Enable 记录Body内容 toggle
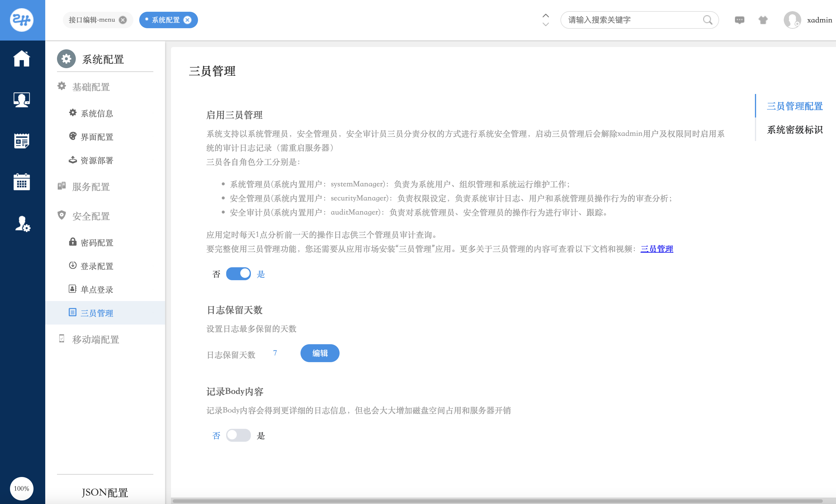The width and height of the screenshot is (836, 504). tap(239, 435)
